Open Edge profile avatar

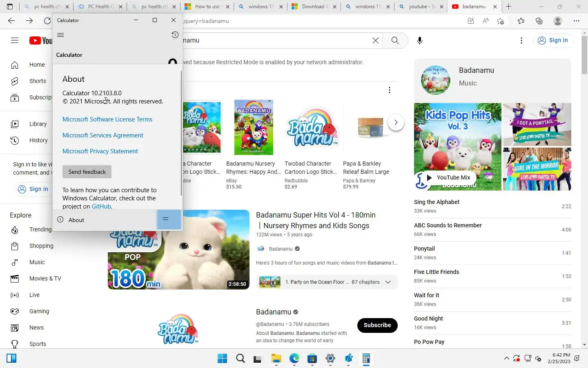click(x=558, y=21)
